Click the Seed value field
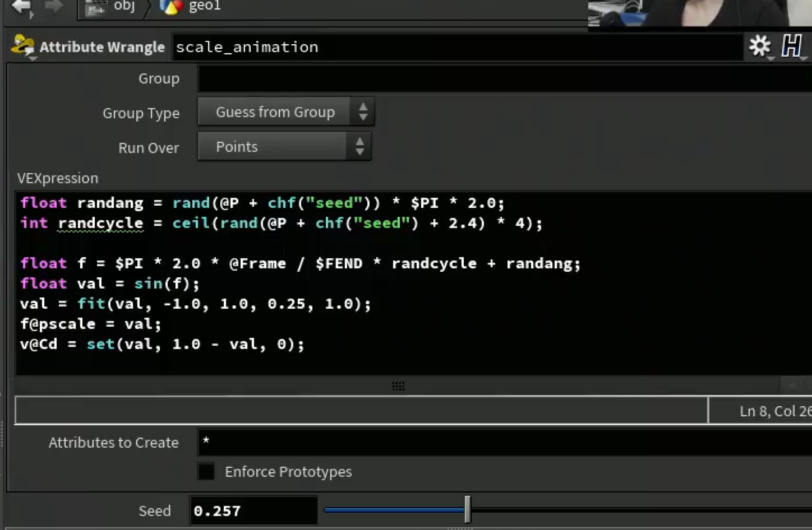The image size is (812, 530). (253, 510)
